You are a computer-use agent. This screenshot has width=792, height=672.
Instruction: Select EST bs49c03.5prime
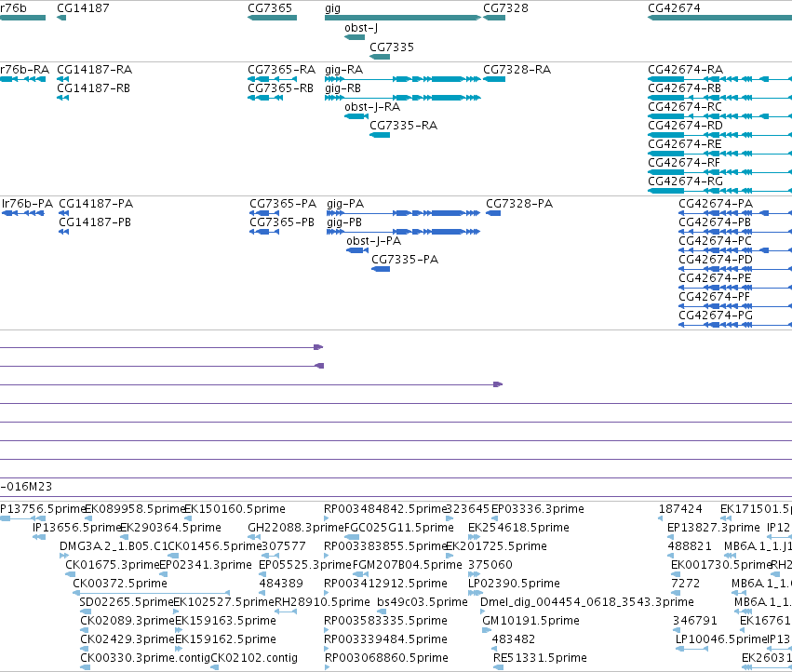tap(423, 602)
